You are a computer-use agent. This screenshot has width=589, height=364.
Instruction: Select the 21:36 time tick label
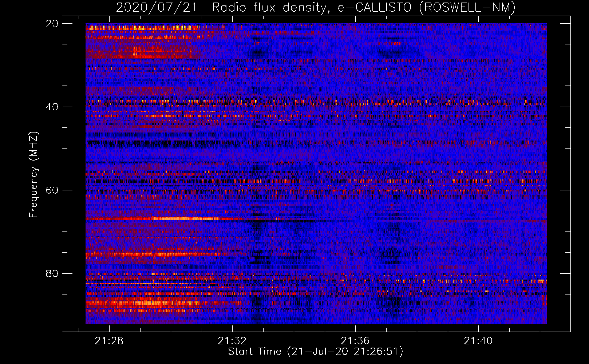coord(355,341)
